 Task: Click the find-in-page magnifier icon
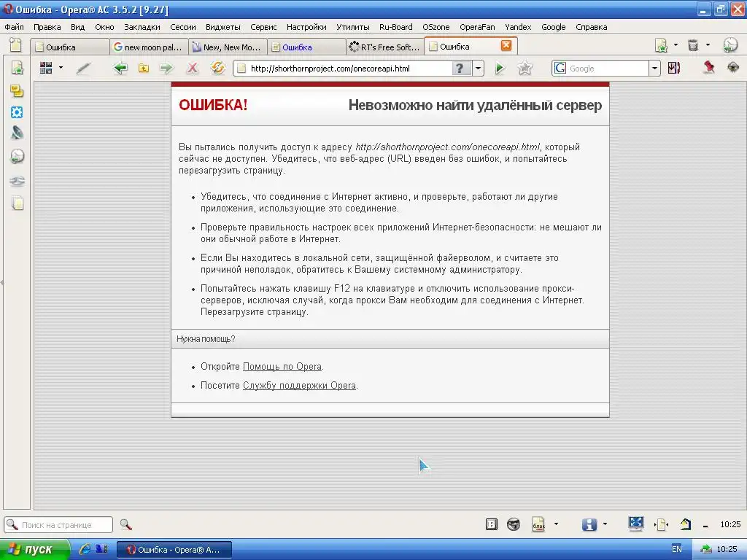pyautogui.click(x=125, y=525)
